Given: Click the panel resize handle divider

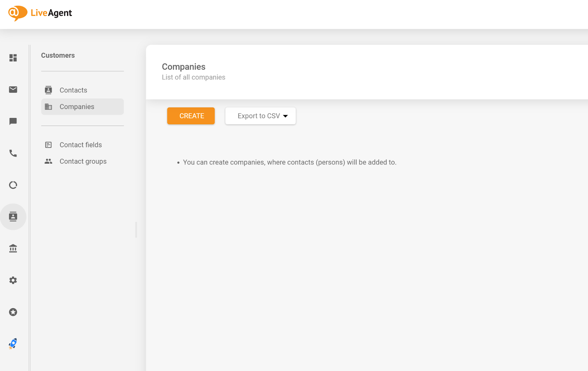Looking at the screenshot, I should coord(136,230).
